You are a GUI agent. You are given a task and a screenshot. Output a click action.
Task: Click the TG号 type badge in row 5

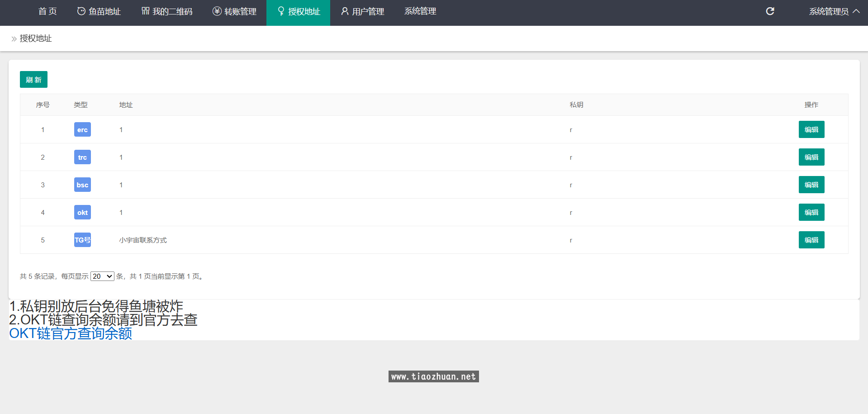(x=82, y=240)
